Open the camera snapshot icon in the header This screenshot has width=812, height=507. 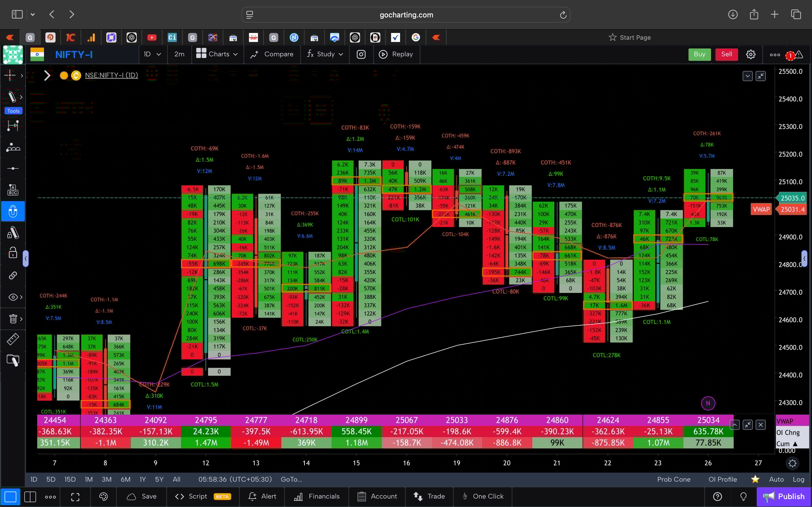coord(361,54)
